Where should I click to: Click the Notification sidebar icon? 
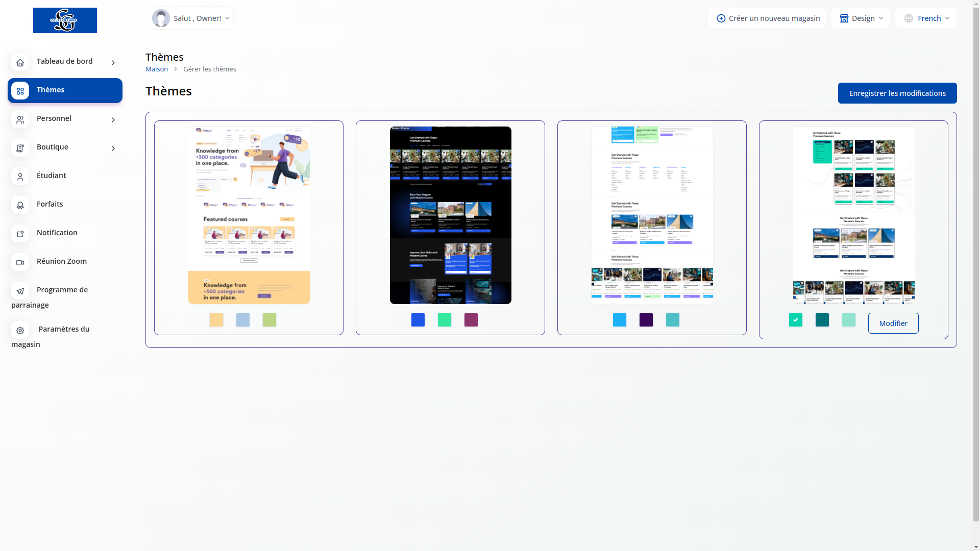click(x=20, y=234)
